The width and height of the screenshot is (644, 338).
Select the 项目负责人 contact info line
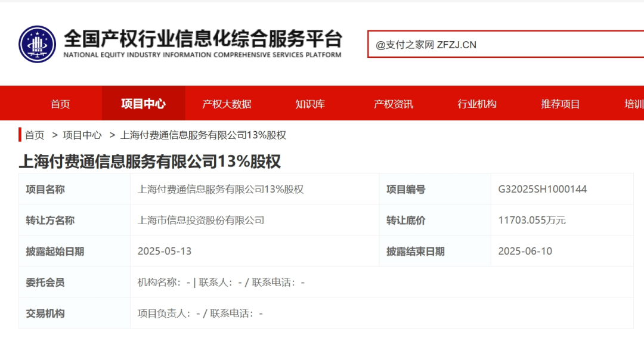[x=200, y=314]
